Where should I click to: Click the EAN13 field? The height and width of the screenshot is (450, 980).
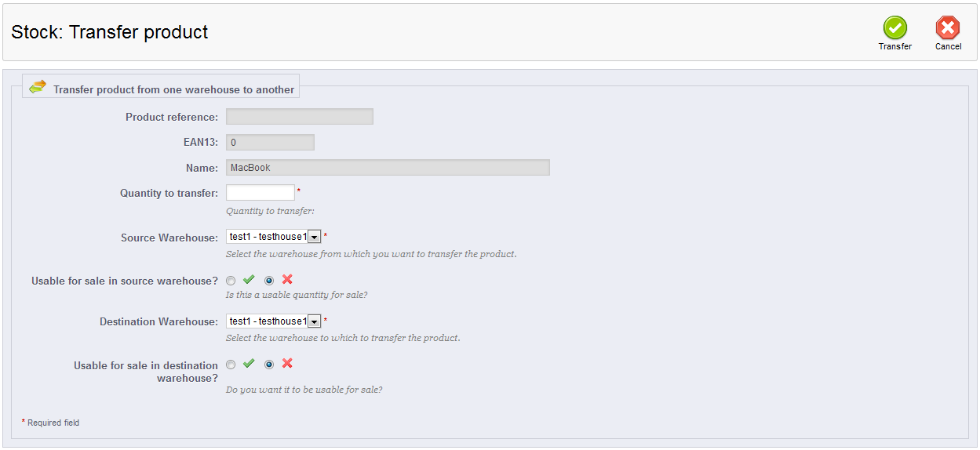point(270,143)
